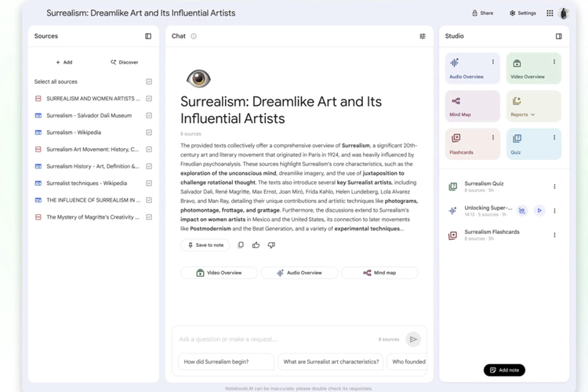Image resolution: width=588 pixels, height=392 pixels.
Task: Open chat configuration sliders icon
Action: click(423, 36)
